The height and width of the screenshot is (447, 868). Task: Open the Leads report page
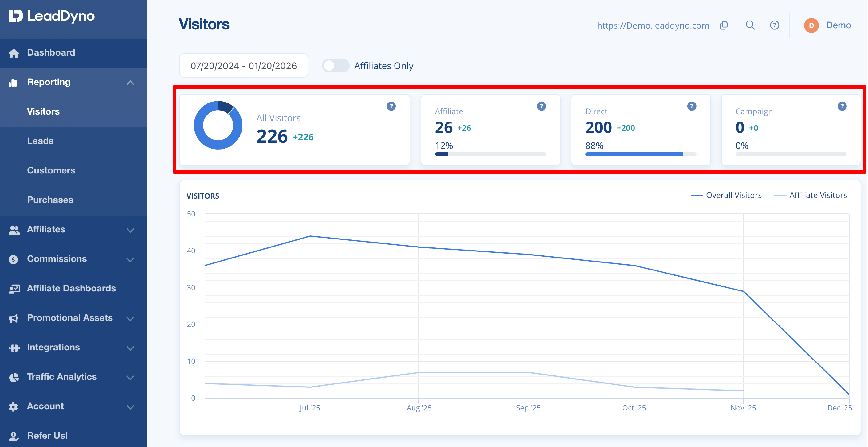[40, 141]
